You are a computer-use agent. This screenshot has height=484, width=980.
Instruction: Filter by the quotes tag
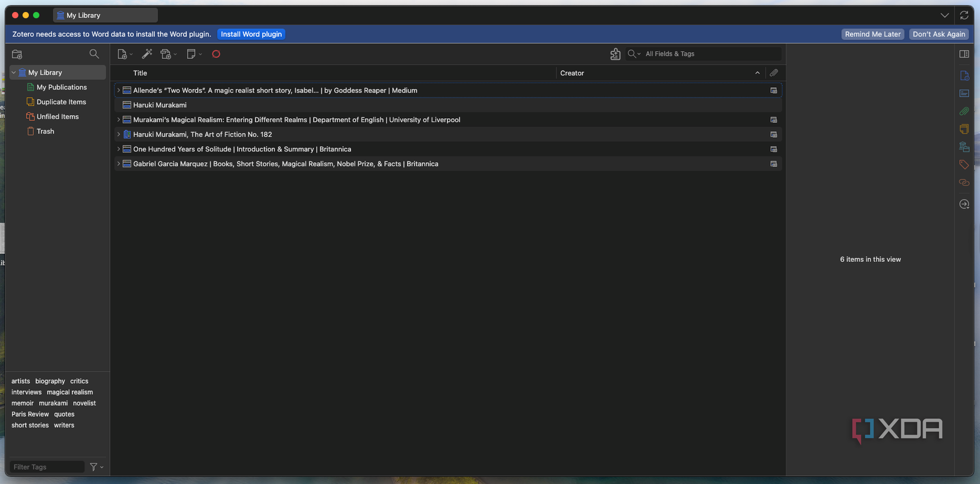[x=64, y=415]
